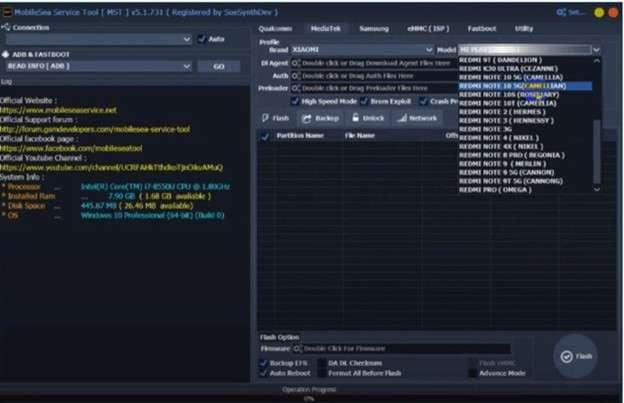
Task: Open the Network operations tab
Action: [417, 118]
